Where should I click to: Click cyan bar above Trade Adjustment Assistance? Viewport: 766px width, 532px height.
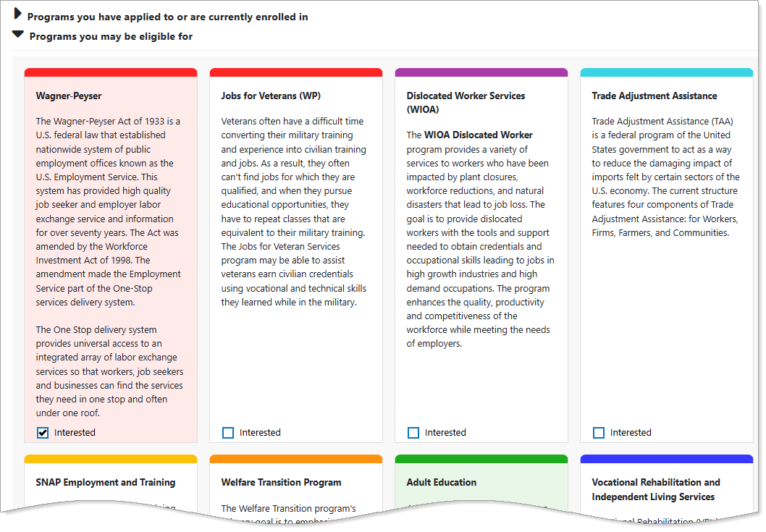(667, 72)
